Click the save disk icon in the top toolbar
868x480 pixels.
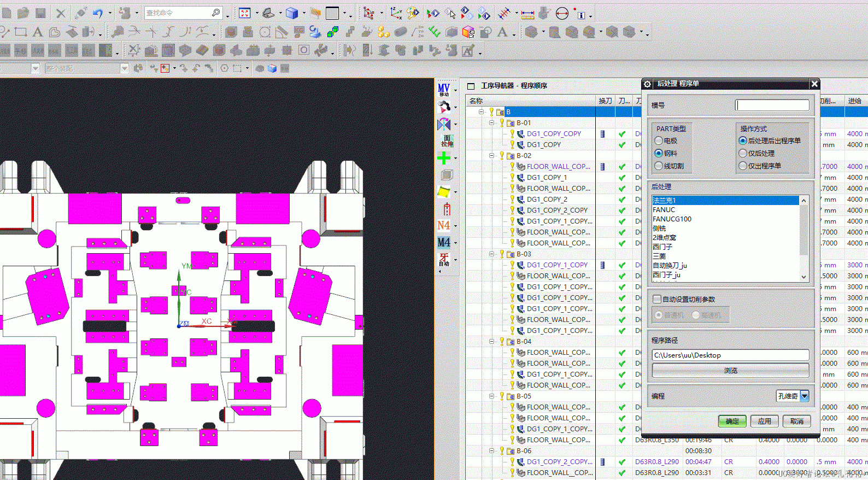(40, 13)
